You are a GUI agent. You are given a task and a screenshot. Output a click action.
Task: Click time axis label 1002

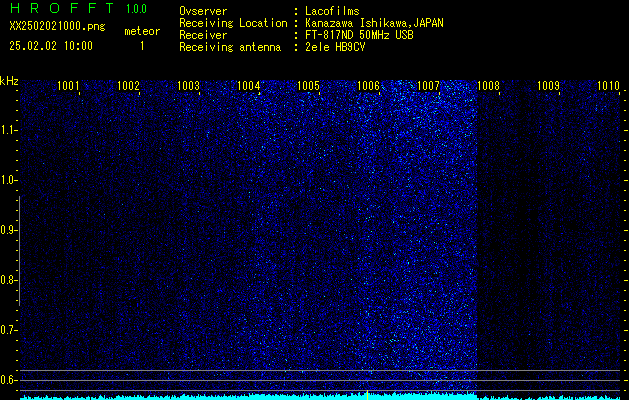coord(128,85)
